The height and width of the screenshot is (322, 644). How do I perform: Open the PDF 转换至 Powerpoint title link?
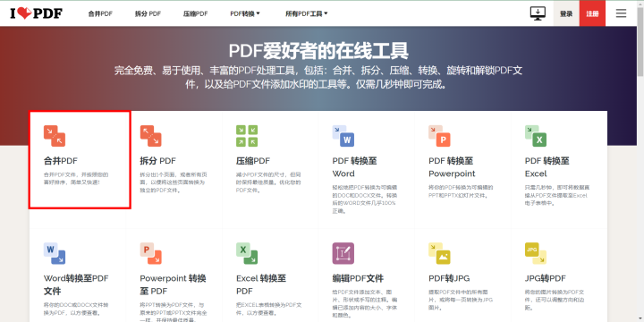pos(452,167)
